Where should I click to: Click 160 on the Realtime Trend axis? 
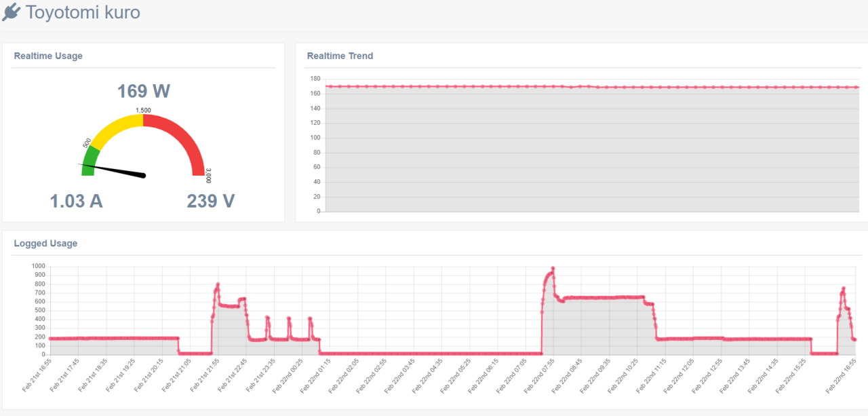click(x=315, y=94)
